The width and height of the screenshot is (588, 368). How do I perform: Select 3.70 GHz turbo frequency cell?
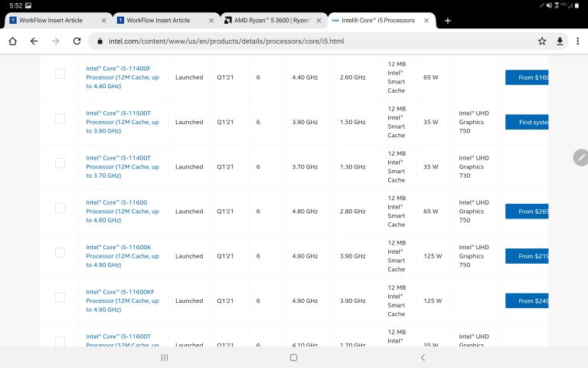pos(305,166)
